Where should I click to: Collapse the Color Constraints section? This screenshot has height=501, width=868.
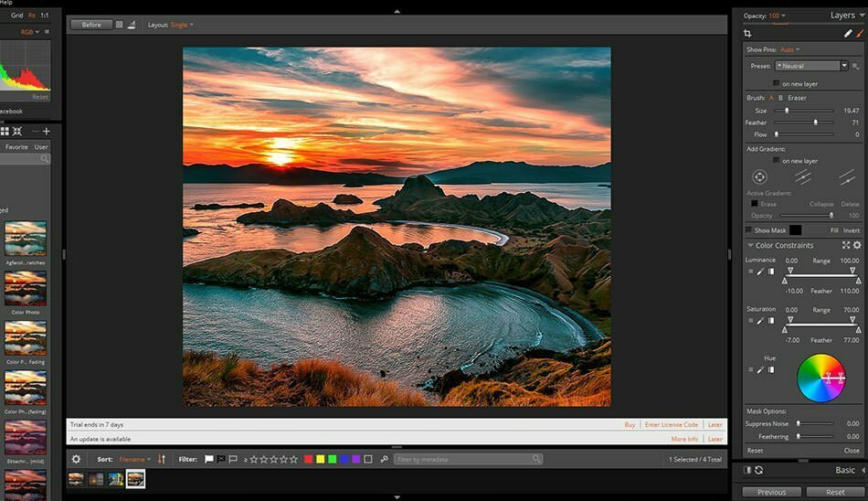[x=750, y=245]
